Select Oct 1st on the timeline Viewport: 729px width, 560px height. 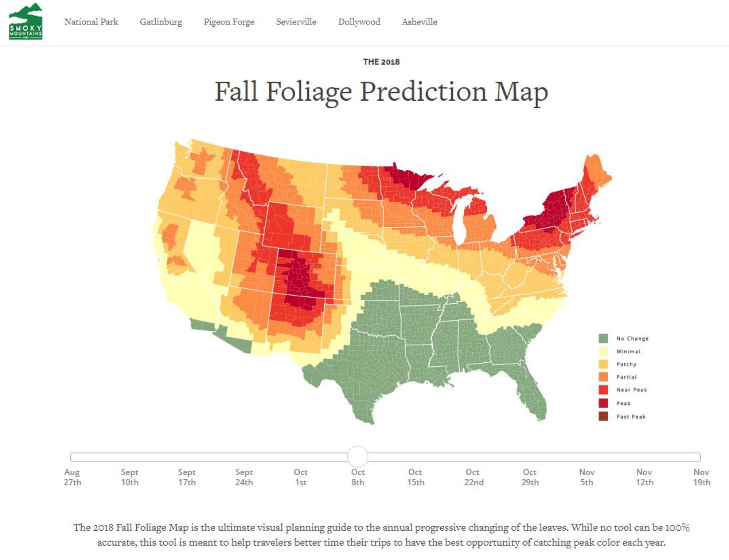tap(301, 477)
